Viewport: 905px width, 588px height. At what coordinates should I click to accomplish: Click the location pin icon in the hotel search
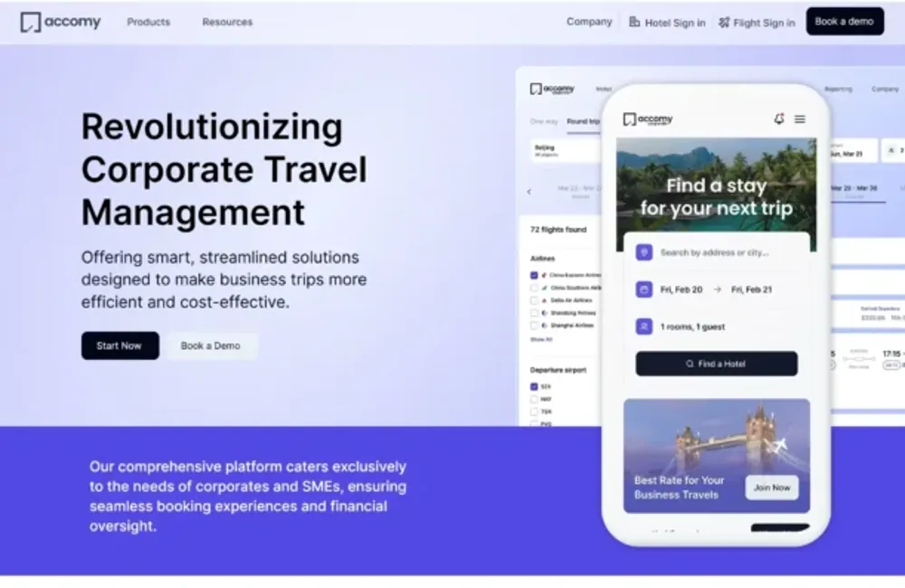coord(644,252)
